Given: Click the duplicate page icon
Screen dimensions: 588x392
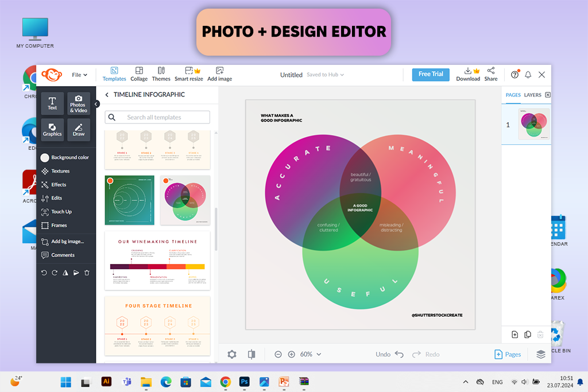Looking at the screenshot, I should tap(528, 335).
